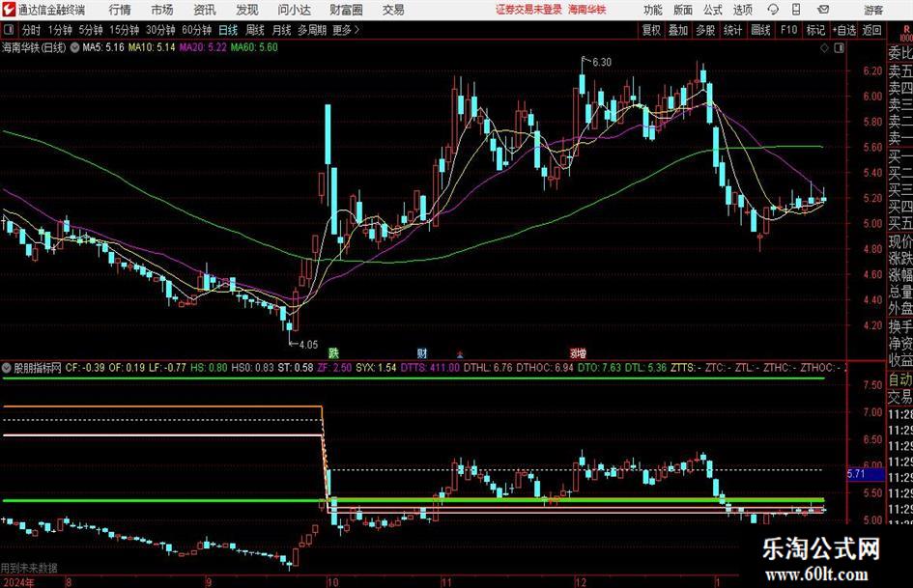This screenshot has height=588, width=913.
Task: Click the MA10: 5.14 value
Action: click(152, 47)
